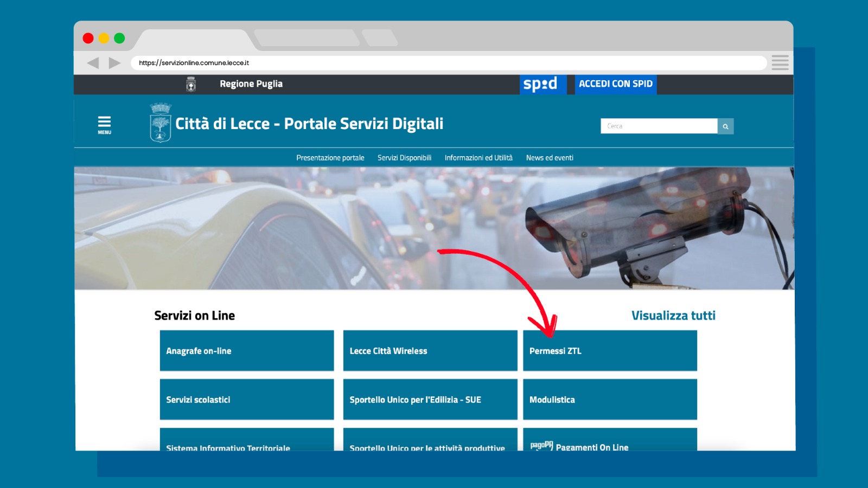Switch to the second browser tab
The width and height of the screenshot is (868, 488).
(x=307, y=38)
